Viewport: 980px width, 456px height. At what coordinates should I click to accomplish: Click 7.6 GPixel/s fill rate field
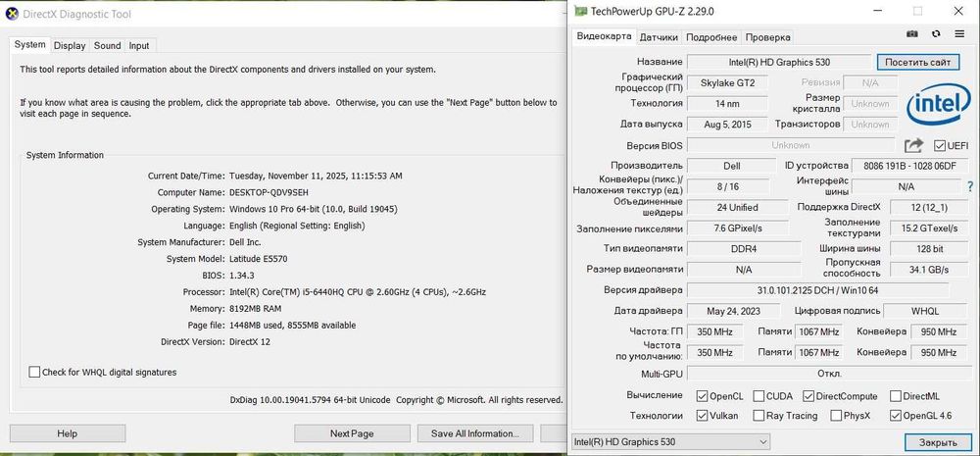(x=738, y=228)
